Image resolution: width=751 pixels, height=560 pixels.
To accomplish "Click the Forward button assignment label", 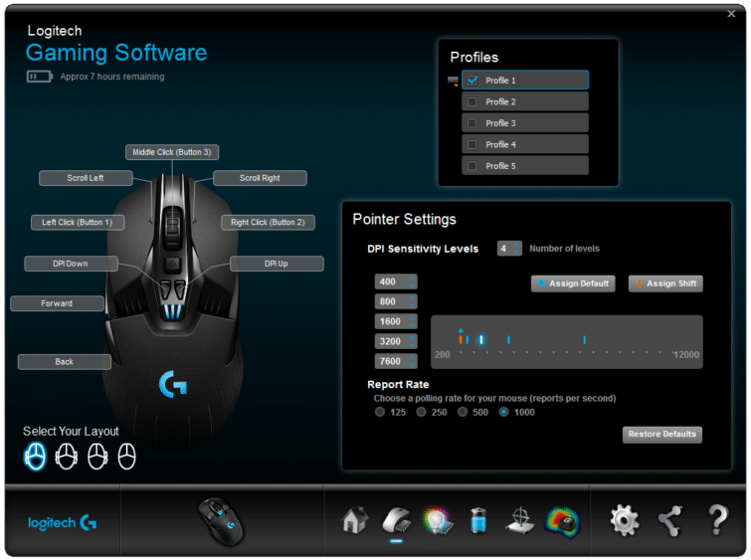I will 57,303.
